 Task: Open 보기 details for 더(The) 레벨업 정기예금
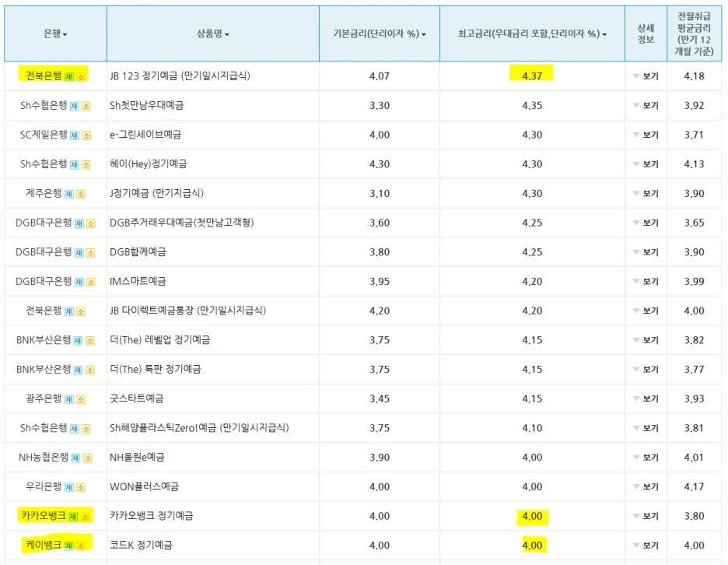[646, 340]
